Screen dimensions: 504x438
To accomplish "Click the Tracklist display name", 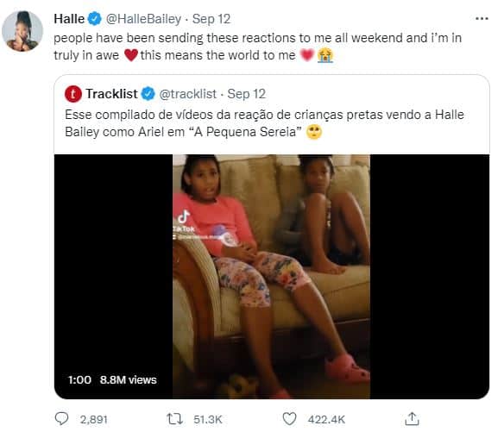I will pos(111,94).
